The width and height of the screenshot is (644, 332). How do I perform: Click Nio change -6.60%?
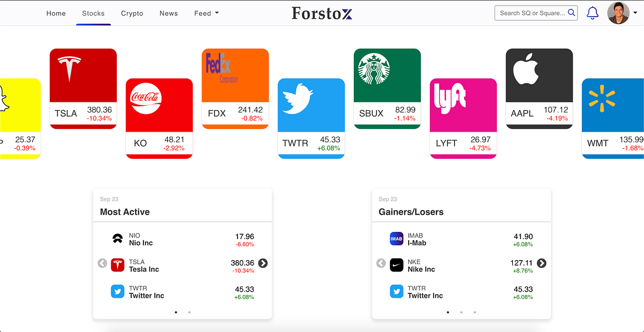(245, 245)
